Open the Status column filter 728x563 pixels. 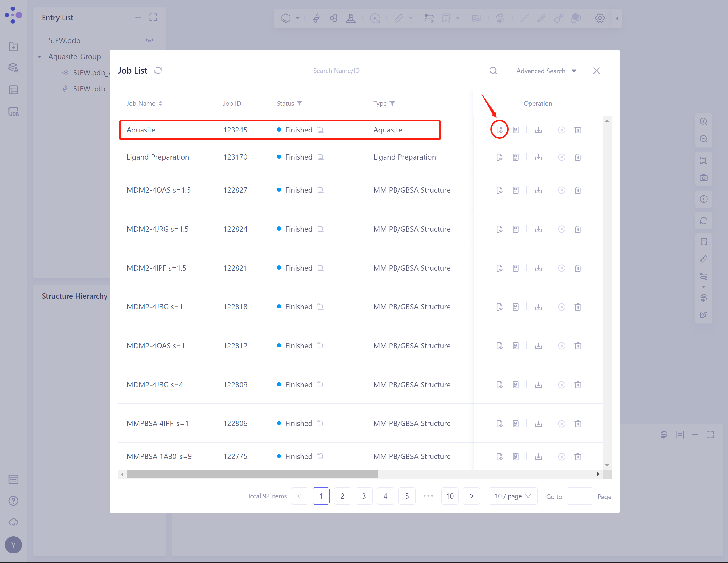[x=299, y=103]
